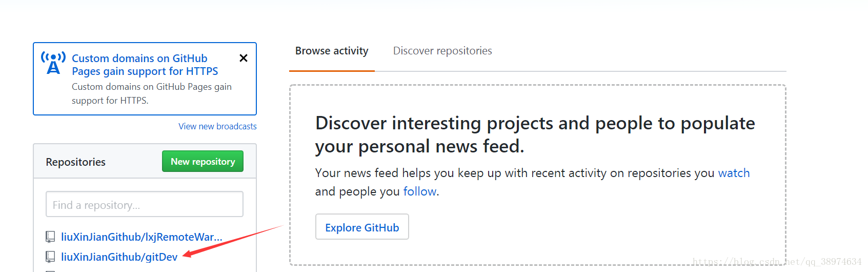Open the liuXinJianGithub/lxjRemoteWar repository link
The width and height of the screenshot is (868, 272).
point(142,237)
